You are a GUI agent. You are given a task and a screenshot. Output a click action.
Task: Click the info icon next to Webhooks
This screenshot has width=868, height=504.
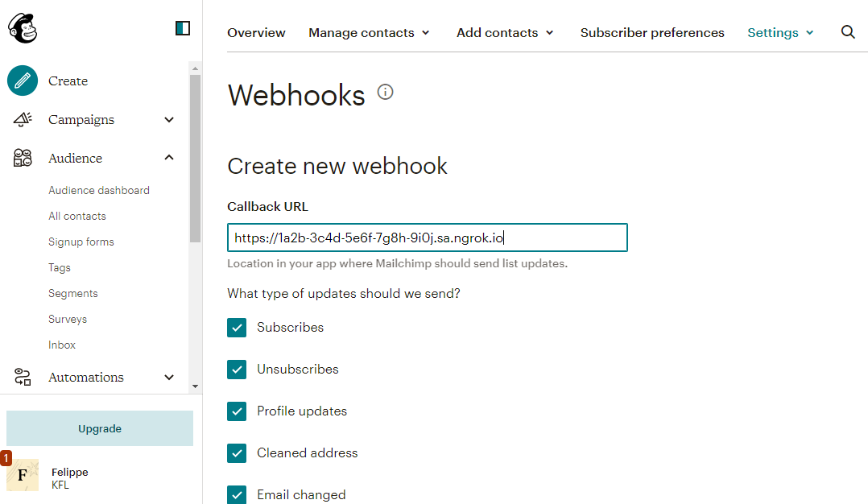[385, 92]
